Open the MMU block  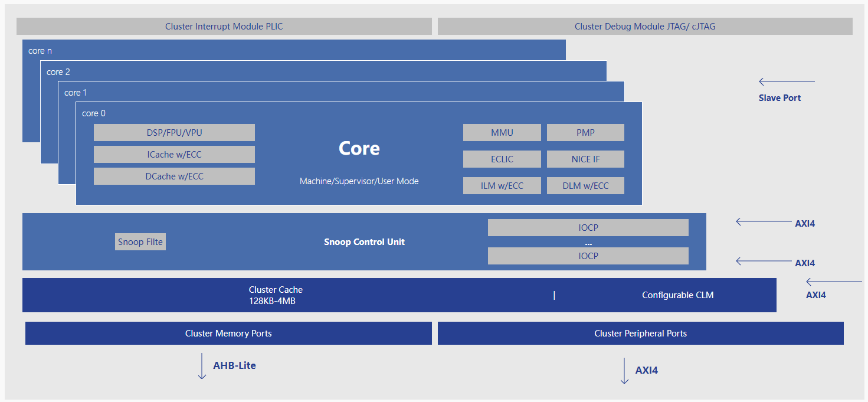(x=502, y=132)
